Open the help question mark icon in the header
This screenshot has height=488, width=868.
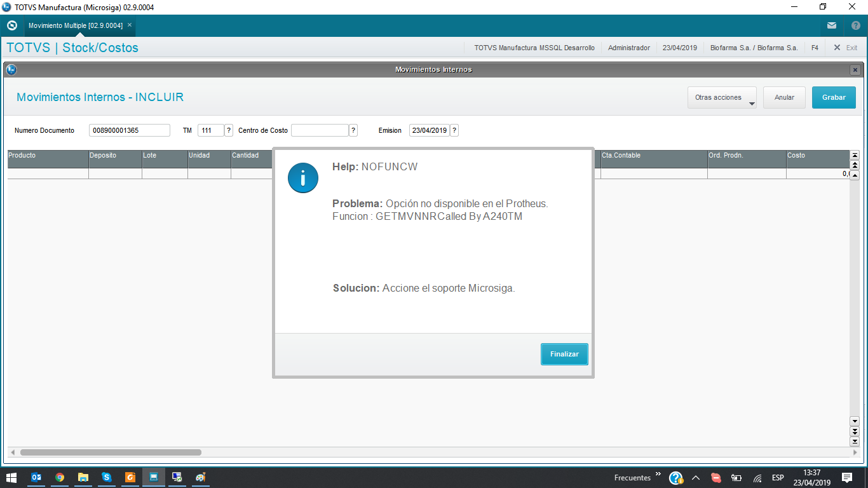[855, 26]
